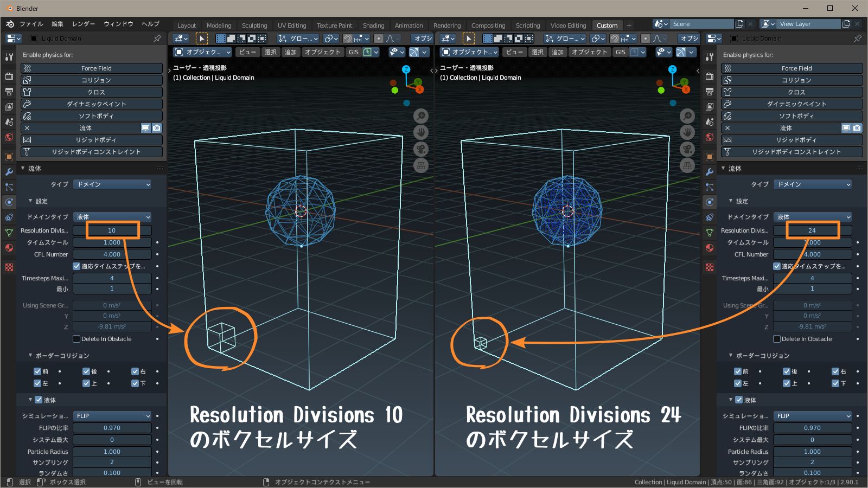Disable the 適応タイムステップ checkbox

pos(76,266)
